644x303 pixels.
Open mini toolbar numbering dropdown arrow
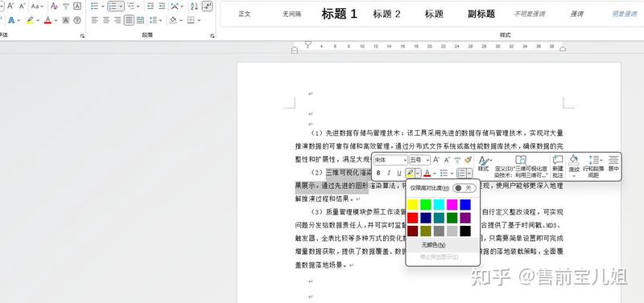click(469, 173)
